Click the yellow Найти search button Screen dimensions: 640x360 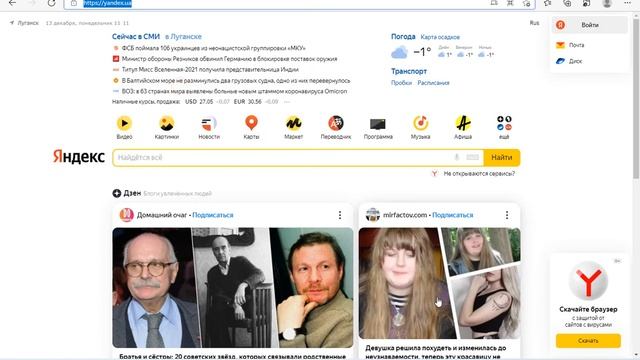coord(502,158)
